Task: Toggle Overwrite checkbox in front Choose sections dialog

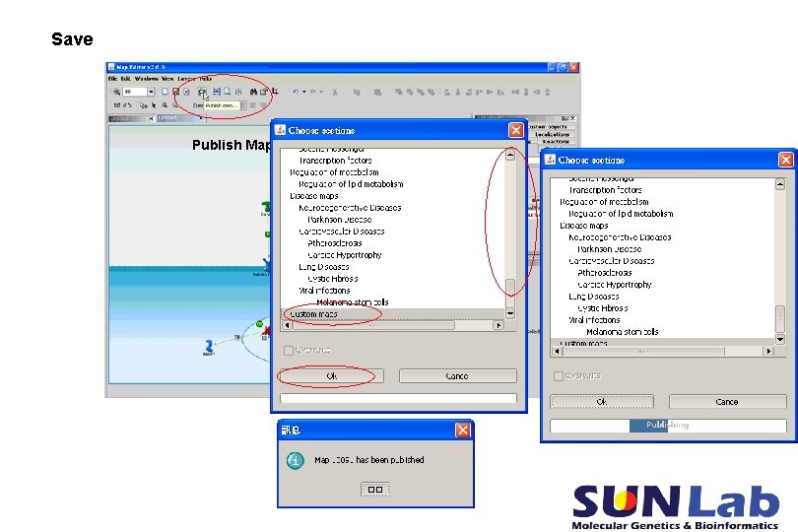Action: tap(289, 351)
